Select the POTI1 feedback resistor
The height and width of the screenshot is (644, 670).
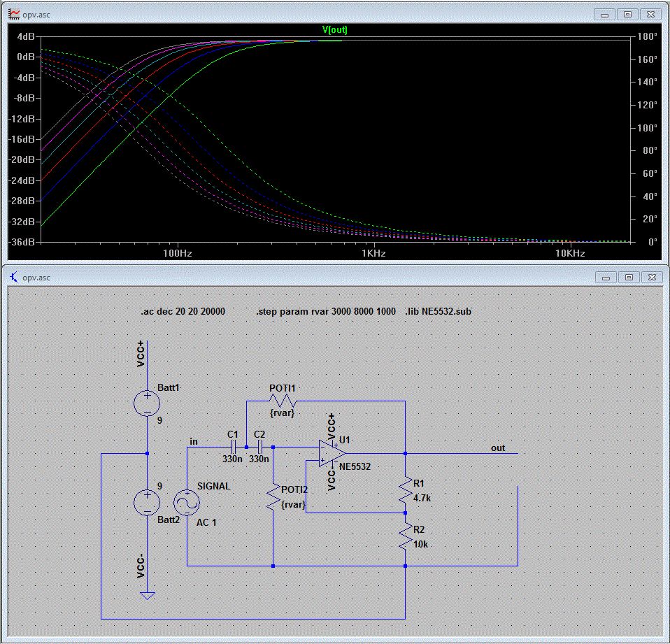pyautogui.click(x=283, y=401)
